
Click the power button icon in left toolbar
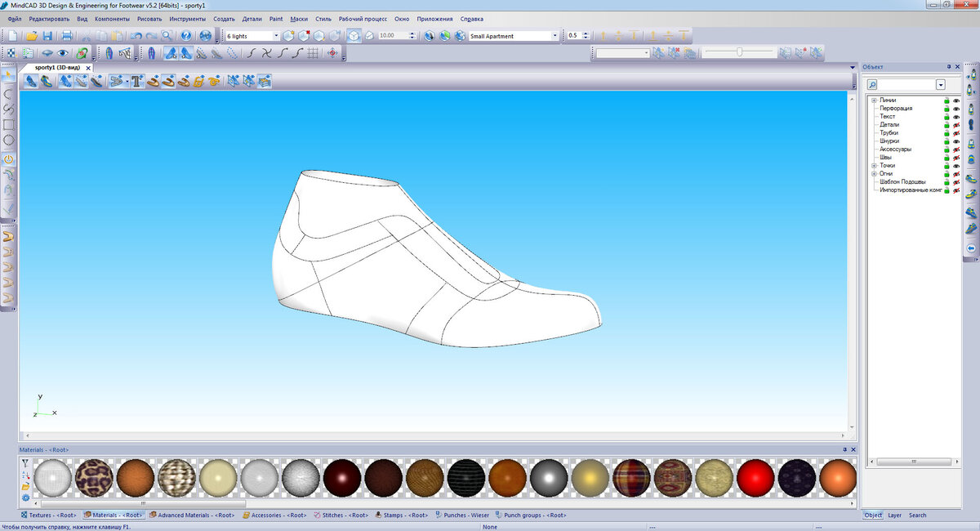(8, 159)
